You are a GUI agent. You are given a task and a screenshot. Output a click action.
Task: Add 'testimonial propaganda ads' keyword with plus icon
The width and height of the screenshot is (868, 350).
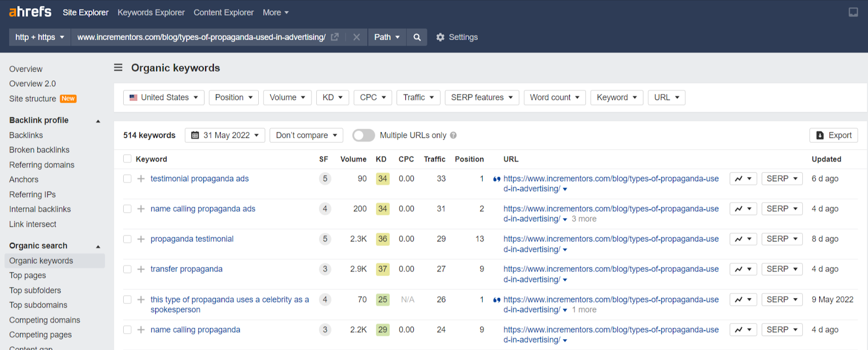click(x=141, y=179)
